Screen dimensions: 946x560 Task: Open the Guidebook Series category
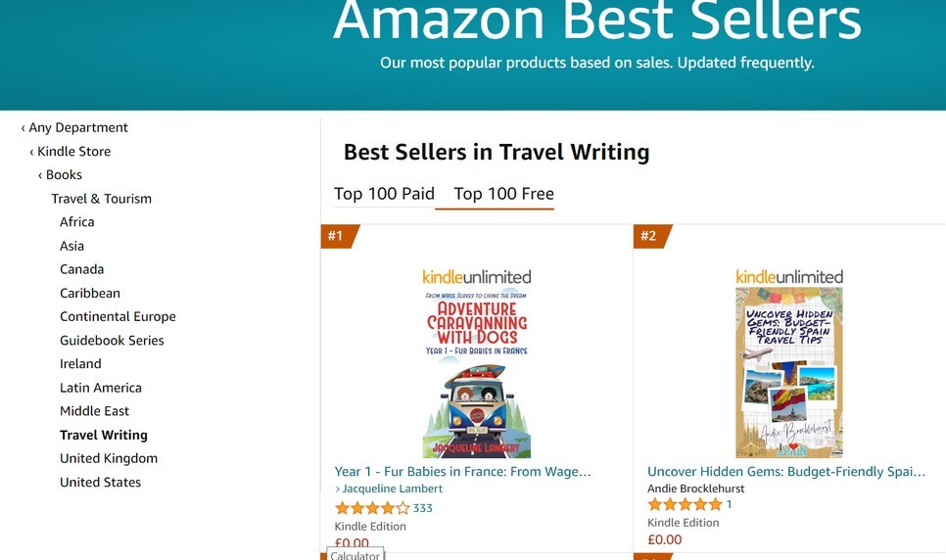[x=112, y=340]
